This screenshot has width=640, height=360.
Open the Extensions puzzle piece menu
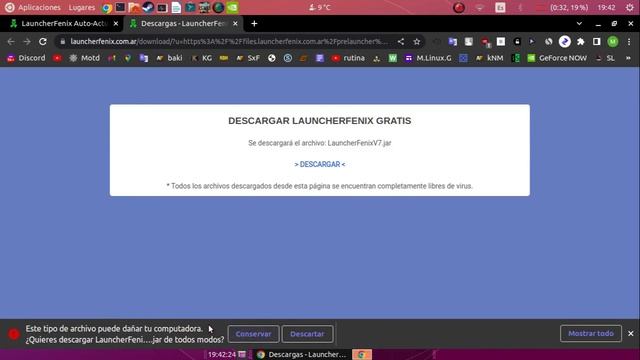pos(580,42)
